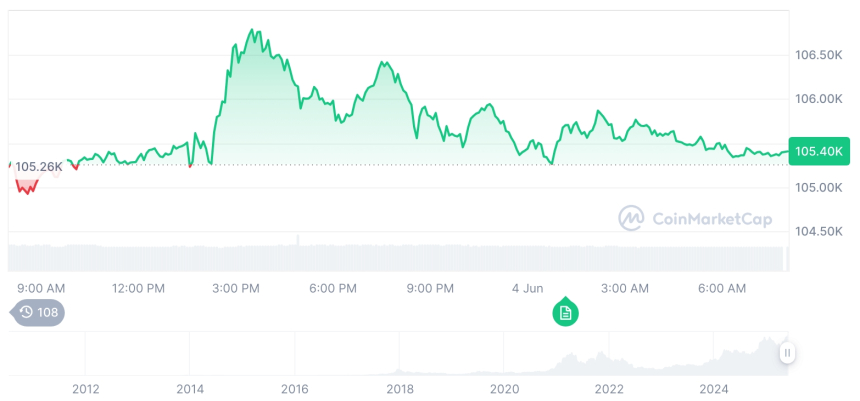Grab the range slider pause handle
The height and width of the screenshot is (401, 860).
(788, 353)
